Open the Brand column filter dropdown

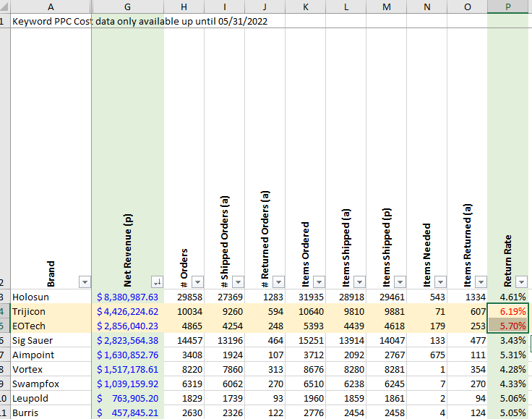click(x=85, y=282)
